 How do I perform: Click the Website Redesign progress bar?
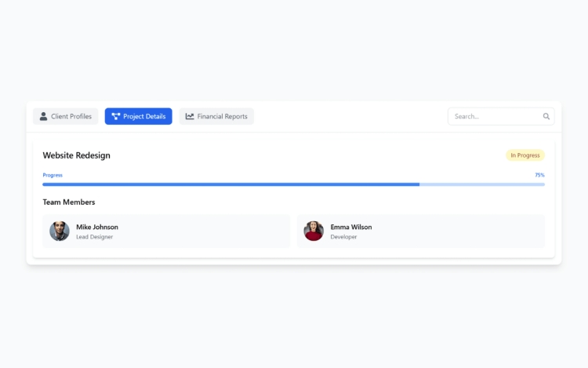pyautogui.click(x=294, y=184)
